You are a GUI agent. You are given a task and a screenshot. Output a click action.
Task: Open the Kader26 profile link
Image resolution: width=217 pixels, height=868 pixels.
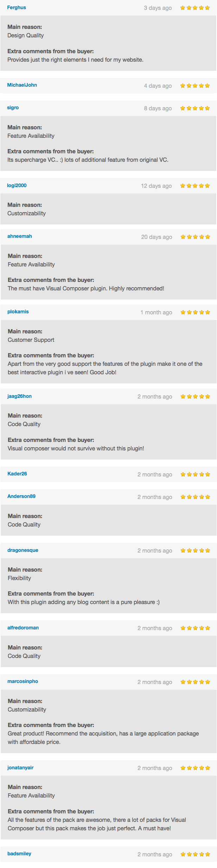17,474
